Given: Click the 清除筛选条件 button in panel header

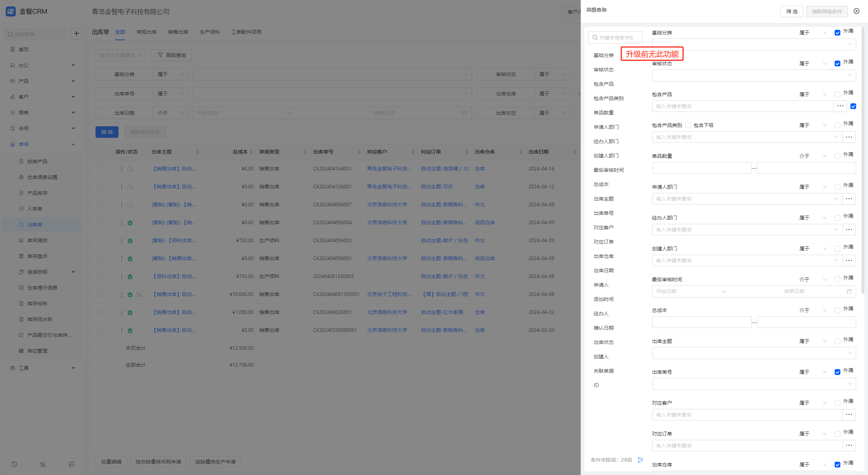Looking at the screenshot, I should (827, 11).
